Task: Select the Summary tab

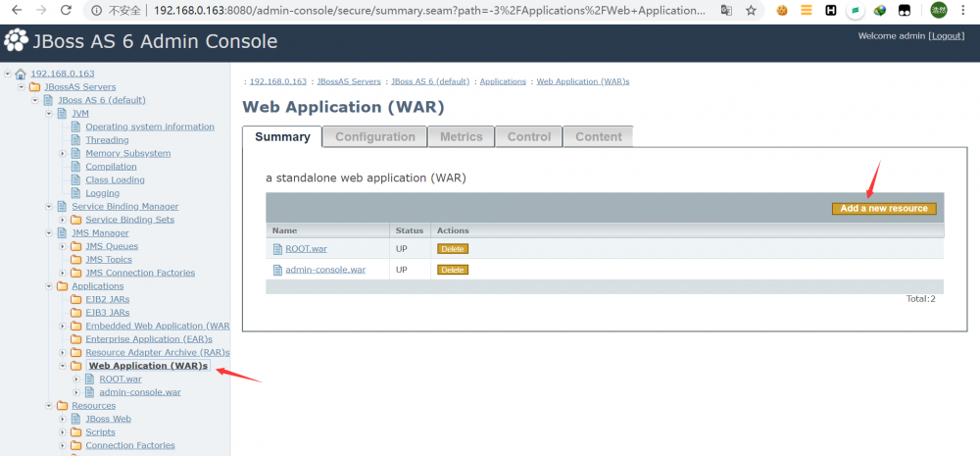Action: coord(282,137)
